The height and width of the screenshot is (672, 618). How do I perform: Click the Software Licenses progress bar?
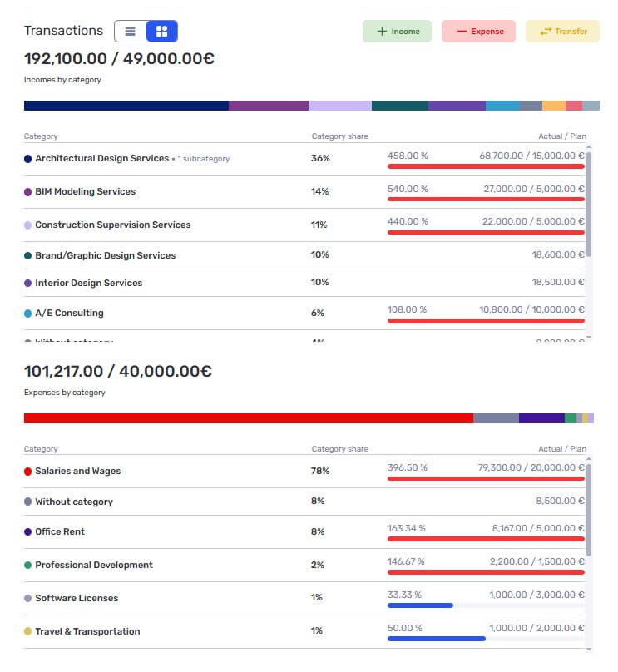click(486, 605)
